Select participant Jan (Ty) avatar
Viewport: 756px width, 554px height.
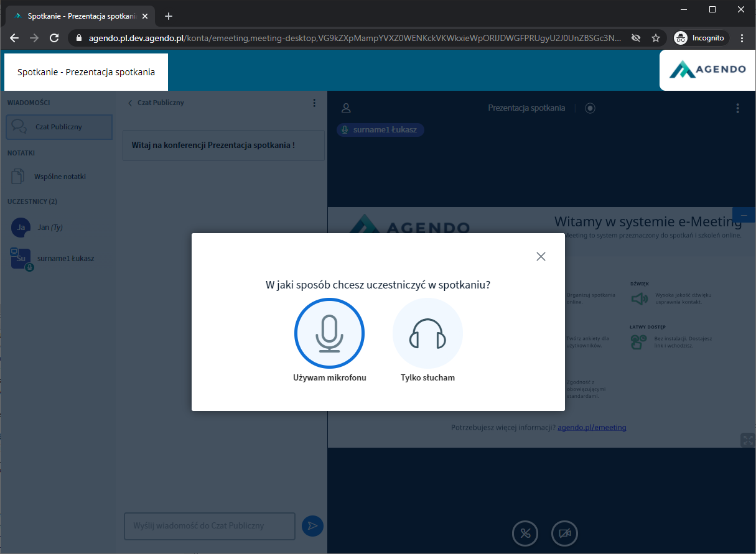(21, 228)
